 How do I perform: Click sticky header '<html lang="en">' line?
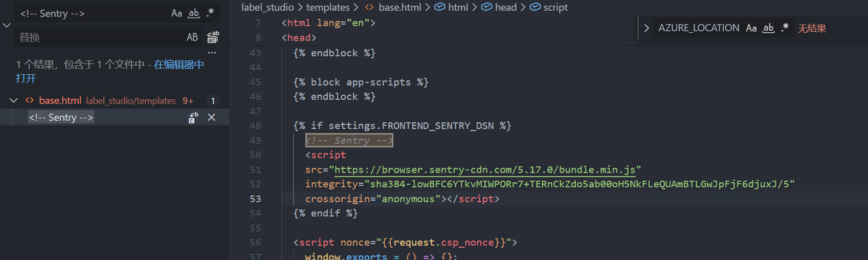(x=328, y=23)
